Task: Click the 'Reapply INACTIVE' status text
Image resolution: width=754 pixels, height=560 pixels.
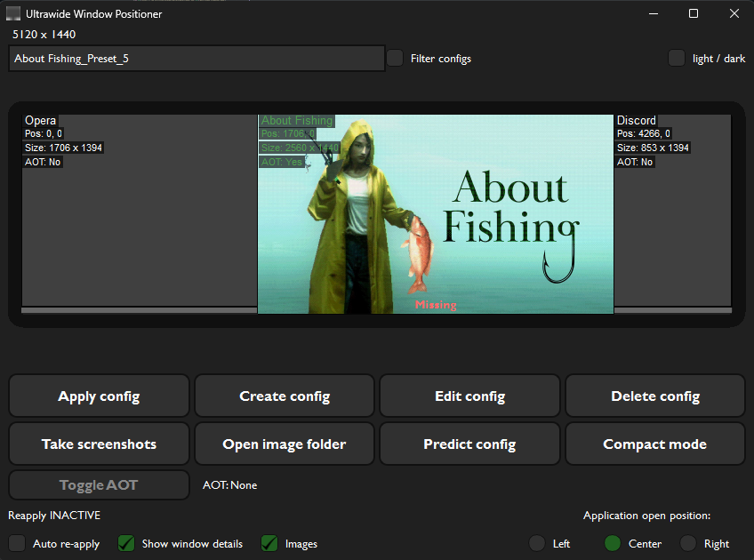Action: 54,516
